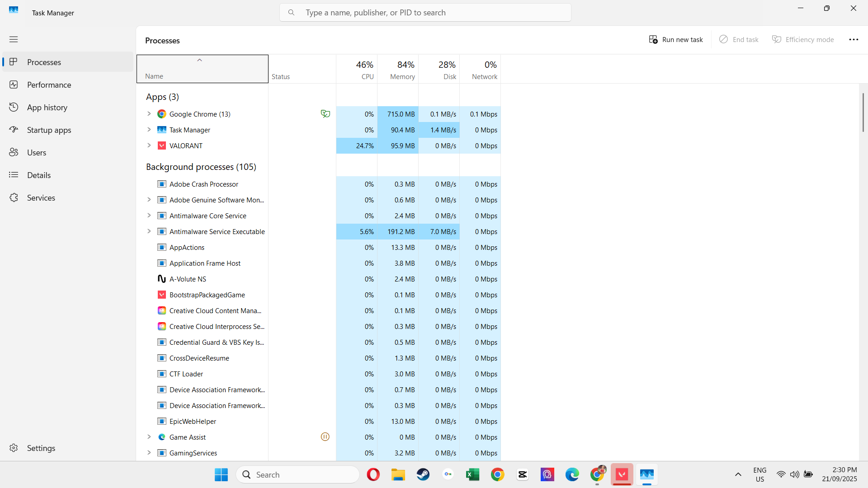Go to Startup apps page
The width and height of the screenshot is (868, 488).
(49, 130)
